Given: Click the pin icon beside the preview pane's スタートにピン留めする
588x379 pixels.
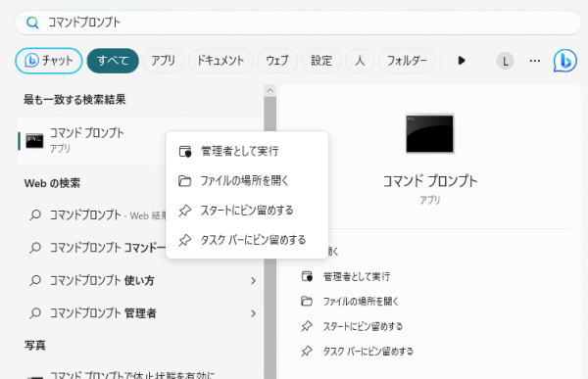Looking at the screenshot, I should [x=307, y=326].
